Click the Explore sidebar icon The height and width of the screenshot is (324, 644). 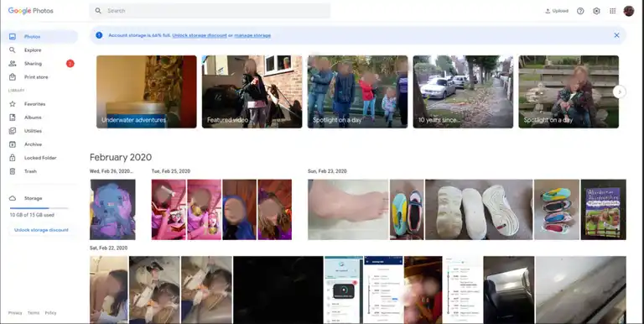coord(13,50)
